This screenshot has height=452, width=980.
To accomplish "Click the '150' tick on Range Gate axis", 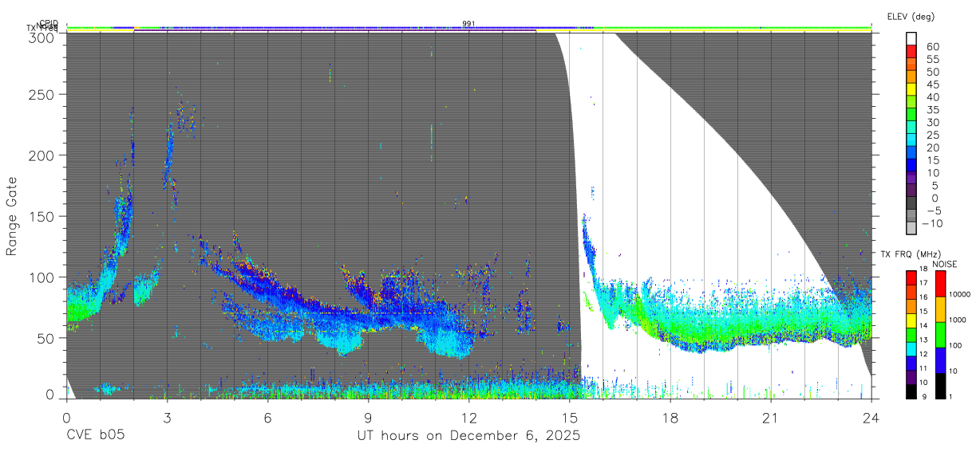I will click(x=42, y=216).
